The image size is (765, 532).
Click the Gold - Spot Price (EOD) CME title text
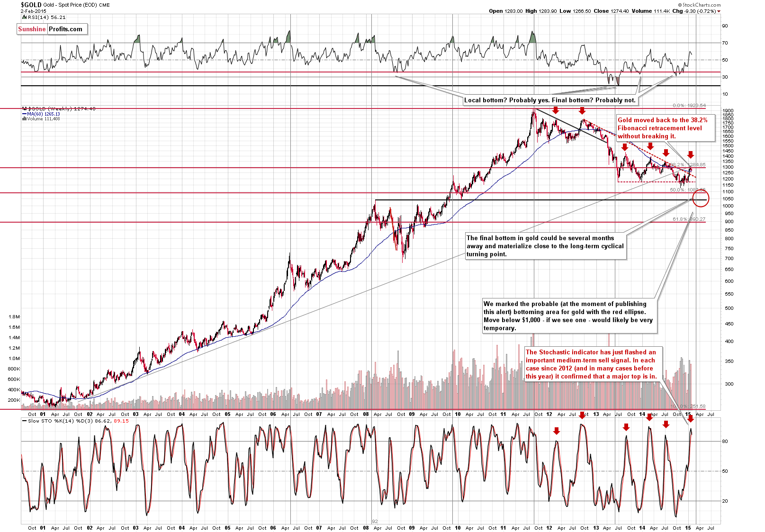76,5
